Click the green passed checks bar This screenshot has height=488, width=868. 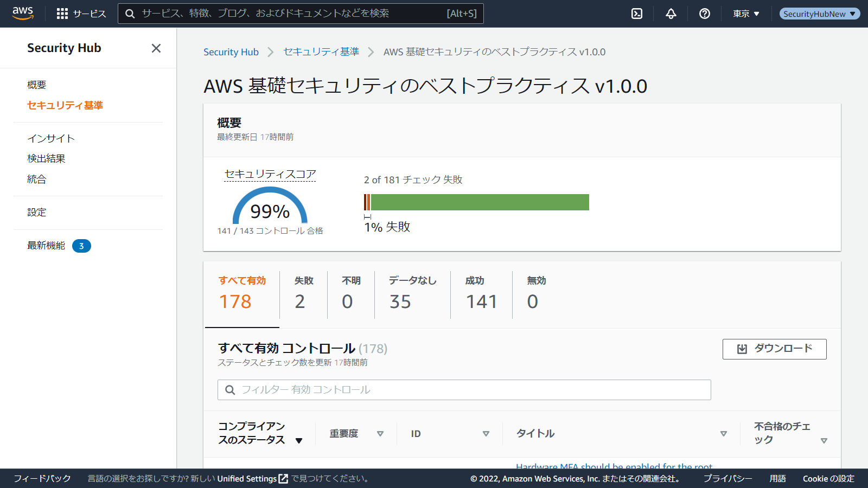pyautogui.click(x=480, y=202)
